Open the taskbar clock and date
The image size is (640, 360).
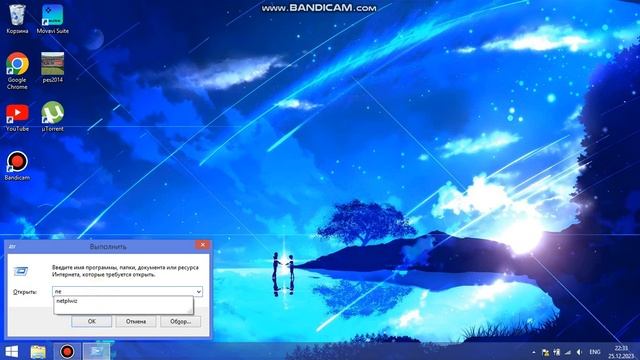[x=621, y=352]
